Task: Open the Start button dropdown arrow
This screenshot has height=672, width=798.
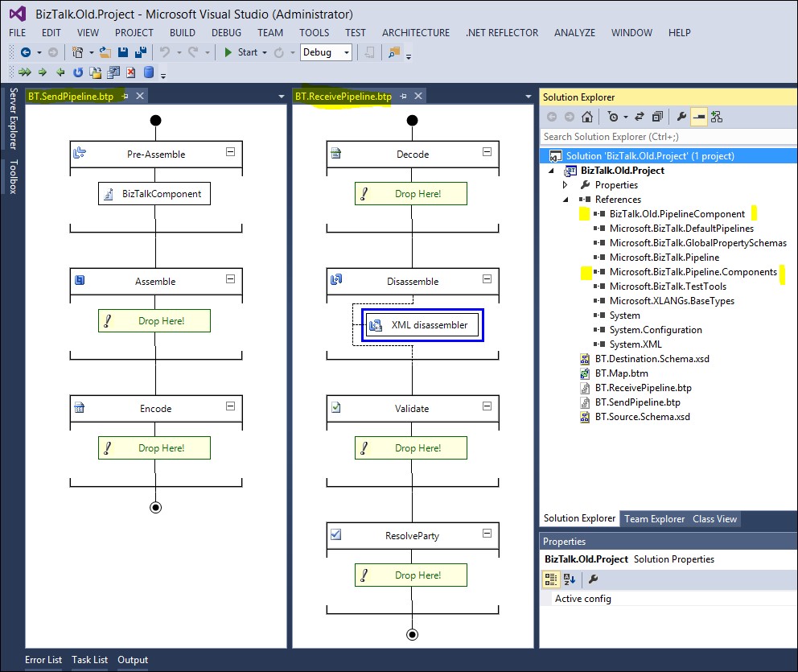Action: (264, 53)
